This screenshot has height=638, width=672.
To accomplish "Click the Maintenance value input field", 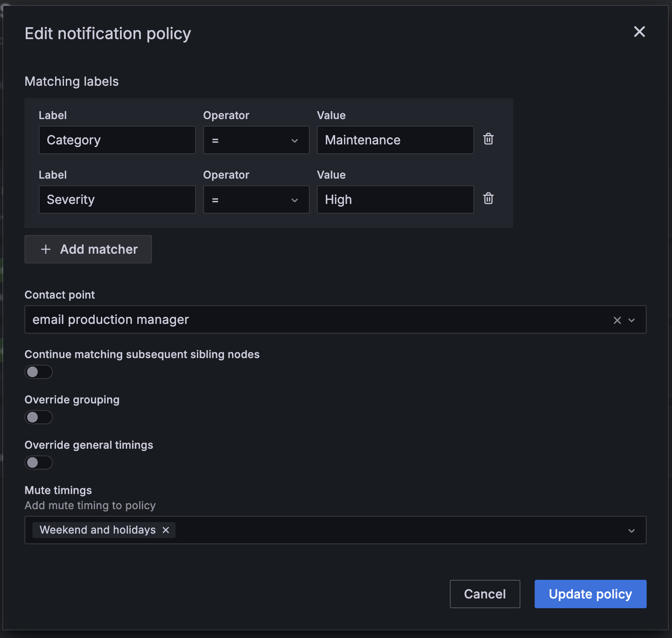I will pos(395,140).
